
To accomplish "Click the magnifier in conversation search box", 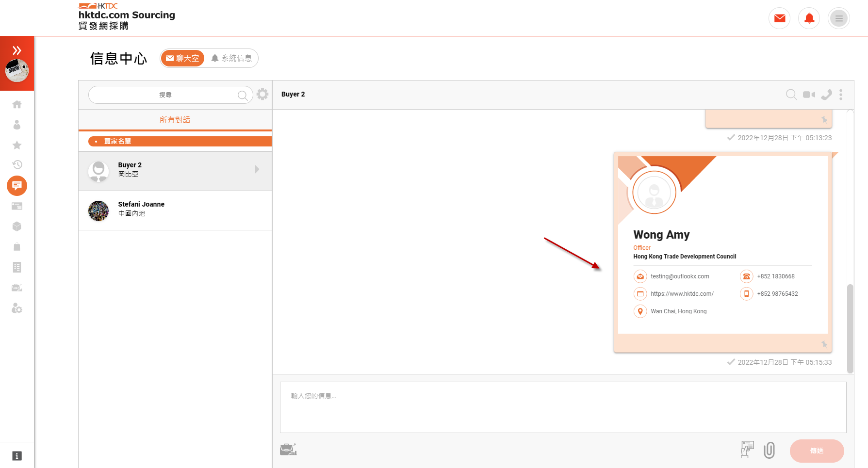I will click(243, 96).
